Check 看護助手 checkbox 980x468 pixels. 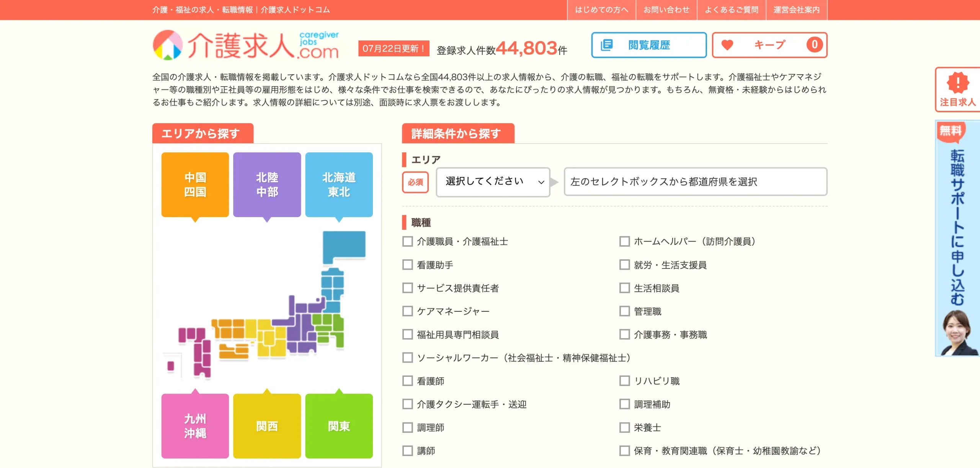(x=408, y=265)
